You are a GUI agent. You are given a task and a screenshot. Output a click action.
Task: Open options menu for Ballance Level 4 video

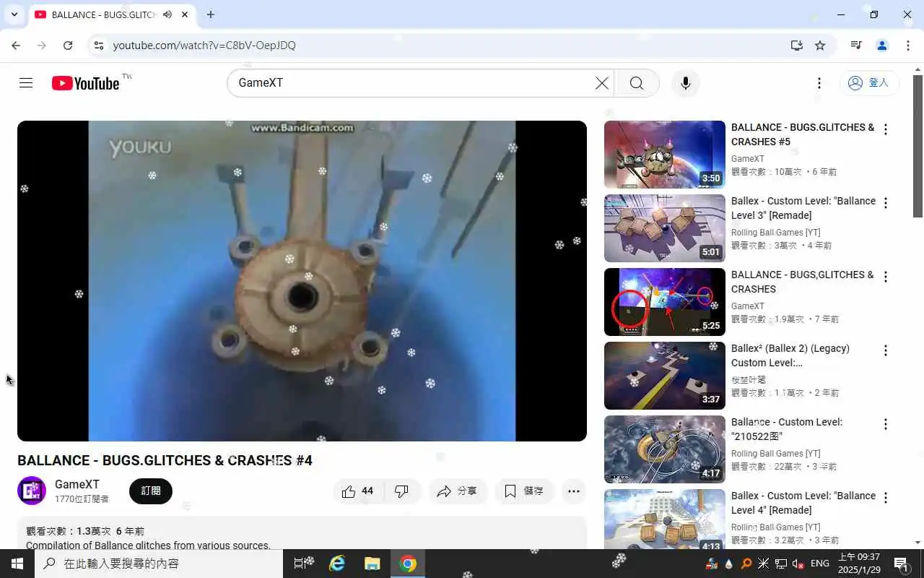[x=886, y=498]
